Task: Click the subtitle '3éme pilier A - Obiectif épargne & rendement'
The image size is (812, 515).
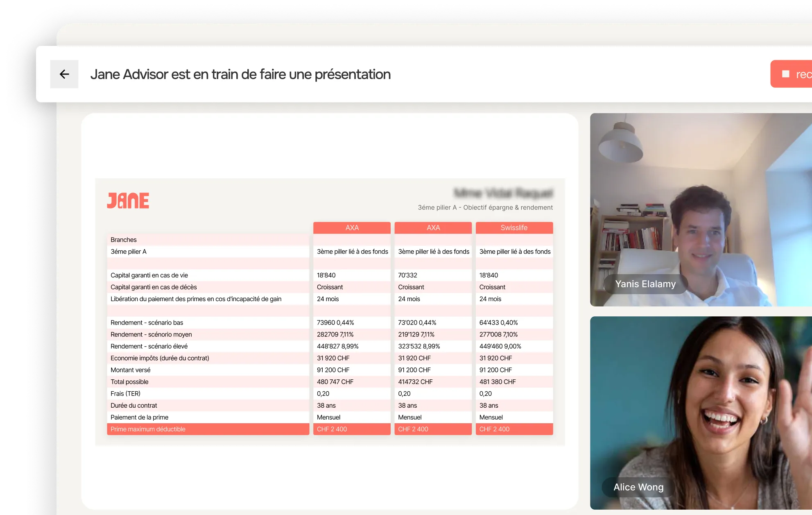Action: click(x=485, y=208)
